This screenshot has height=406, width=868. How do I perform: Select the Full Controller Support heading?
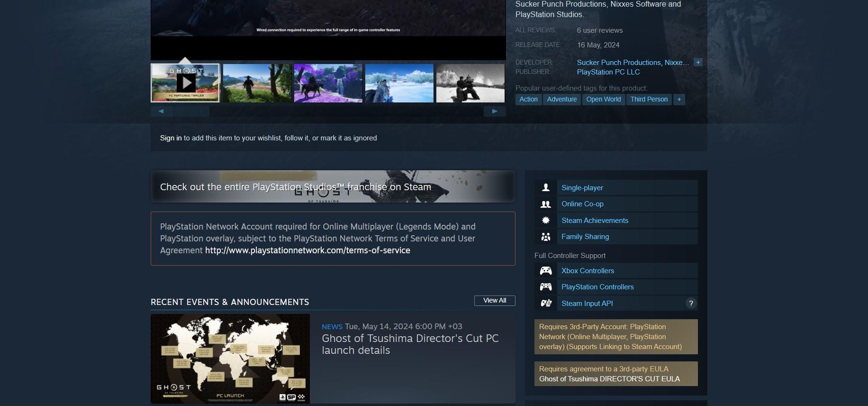coord(570,256)
